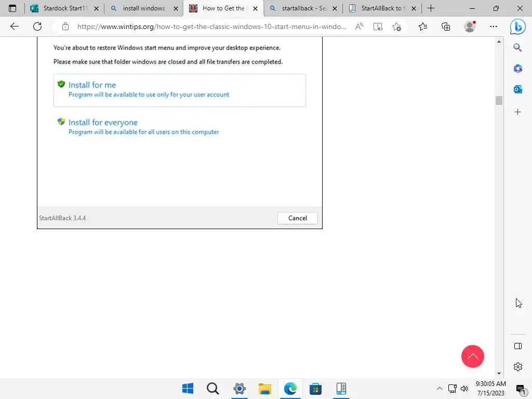The image size is (532, 399).
Task: Open Favorites list
Action: [x=423, y=26]
